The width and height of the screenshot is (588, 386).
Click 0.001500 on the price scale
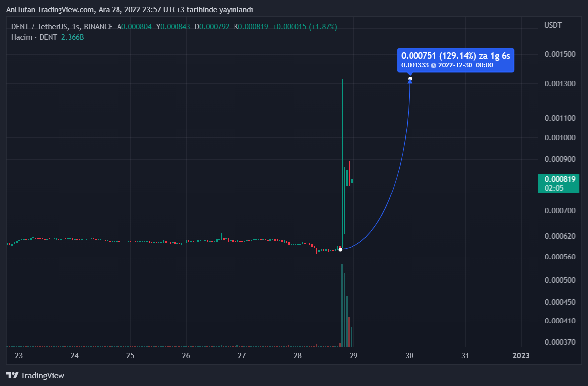[559, 54]
